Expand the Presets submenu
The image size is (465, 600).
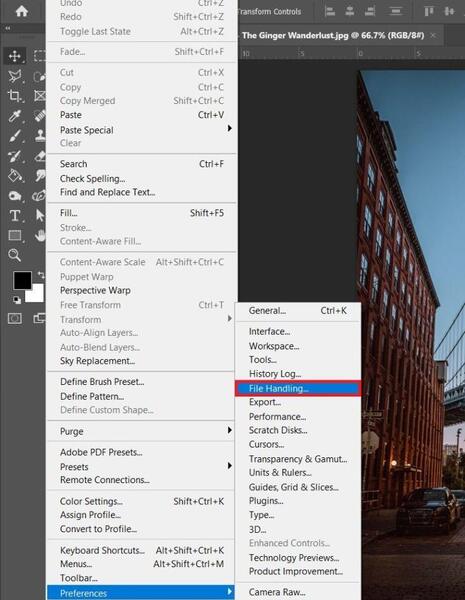coord(142,467)
